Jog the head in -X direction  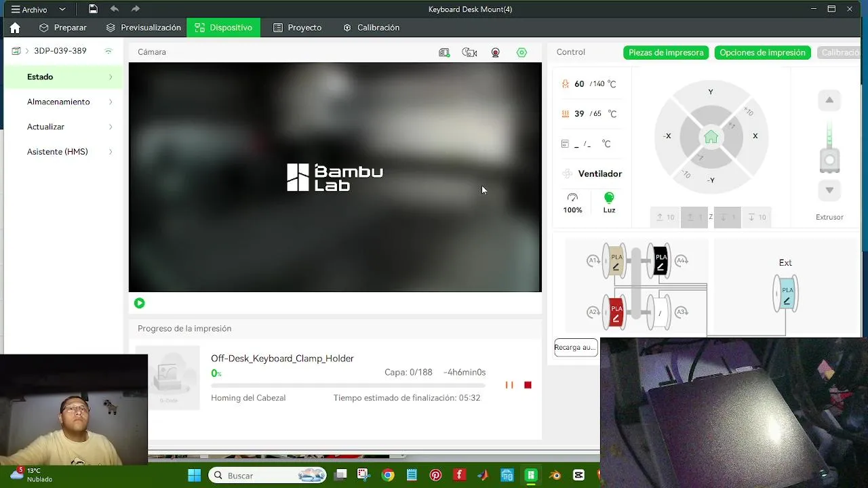pos(667,136)
